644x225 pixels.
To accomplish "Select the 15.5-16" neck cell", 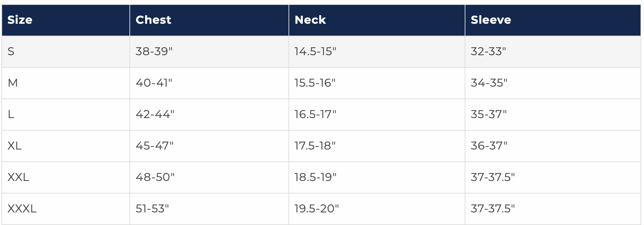I will point(315,83).
